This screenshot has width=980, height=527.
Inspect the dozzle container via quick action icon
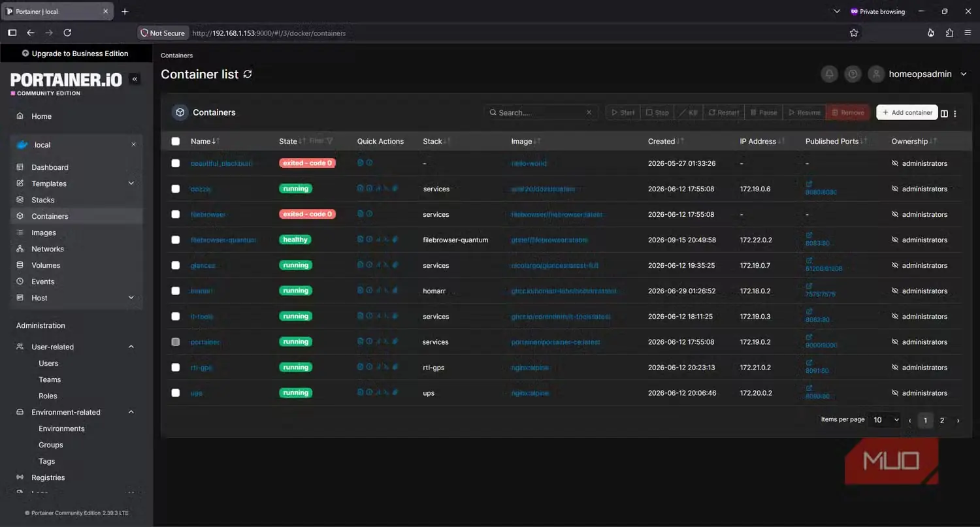coord(369,188)
